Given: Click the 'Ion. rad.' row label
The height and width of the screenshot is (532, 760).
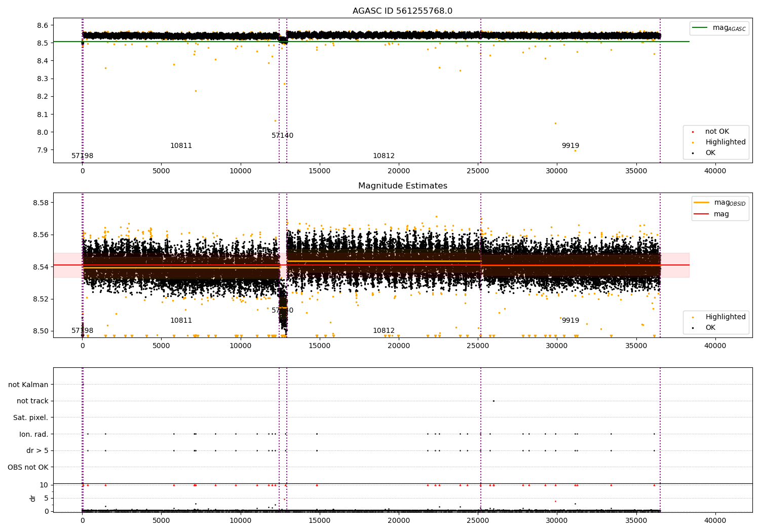Looking at the screenshot, I should [x=34, y=434].
